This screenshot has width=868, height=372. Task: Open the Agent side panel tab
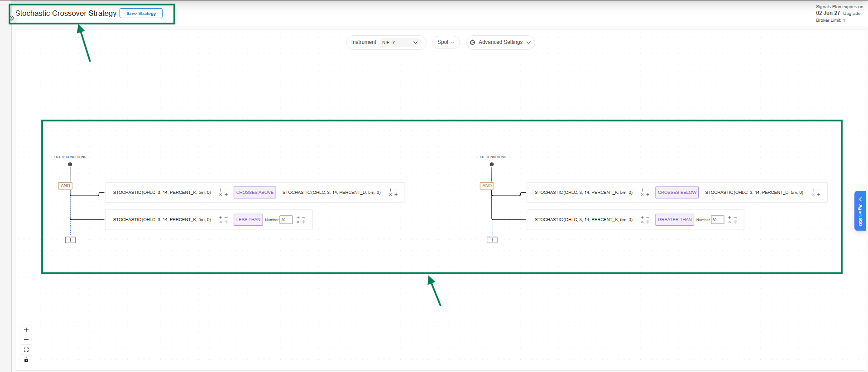(860, 211)
